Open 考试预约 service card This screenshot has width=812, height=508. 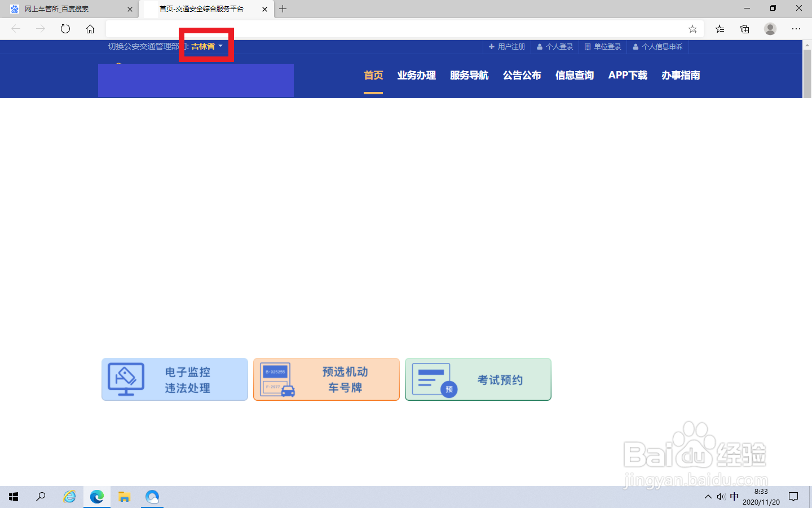(x=478, y=379)
